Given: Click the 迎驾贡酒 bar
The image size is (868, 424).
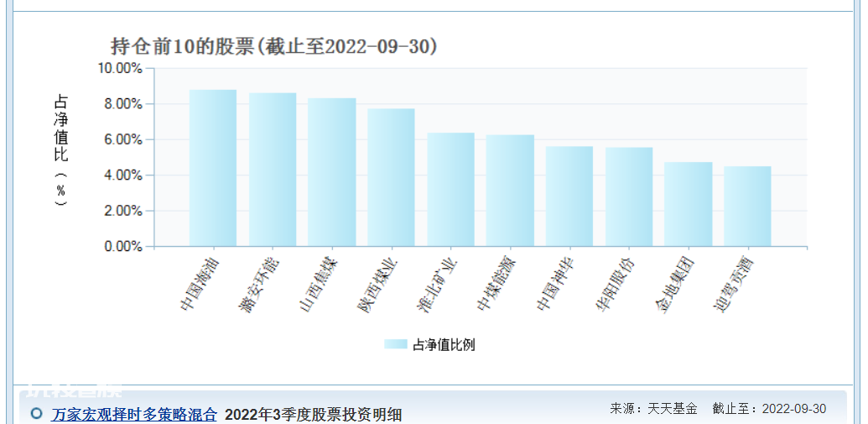Looking at the screenshot, I should pos(747,207).
